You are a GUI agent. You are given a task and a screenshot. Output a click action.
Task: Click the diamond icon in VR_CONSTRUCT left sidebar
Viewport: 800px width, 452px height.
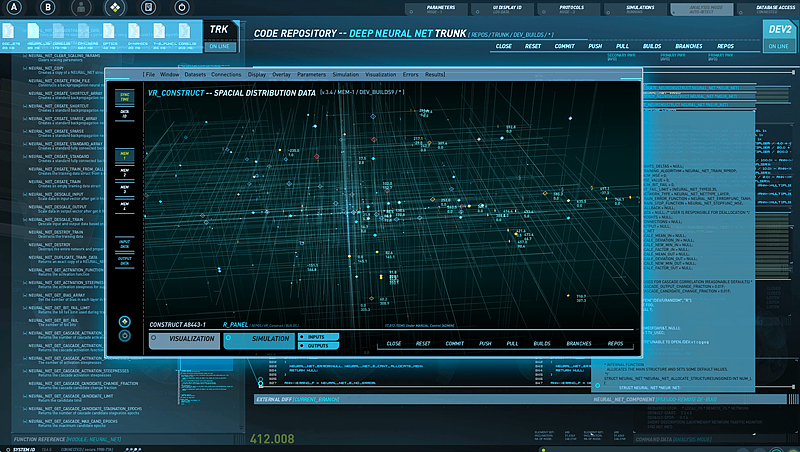(125, 322)
